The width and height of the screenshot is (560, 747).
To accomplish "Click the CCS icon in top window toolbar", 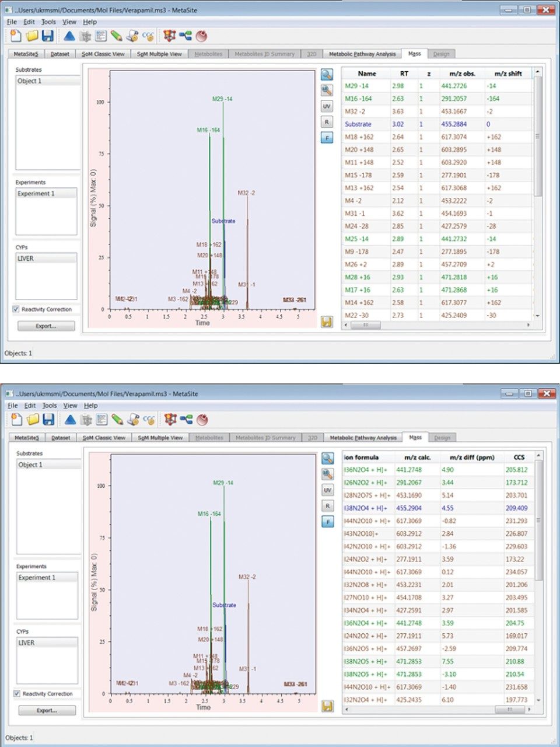I will pos(148,36).
